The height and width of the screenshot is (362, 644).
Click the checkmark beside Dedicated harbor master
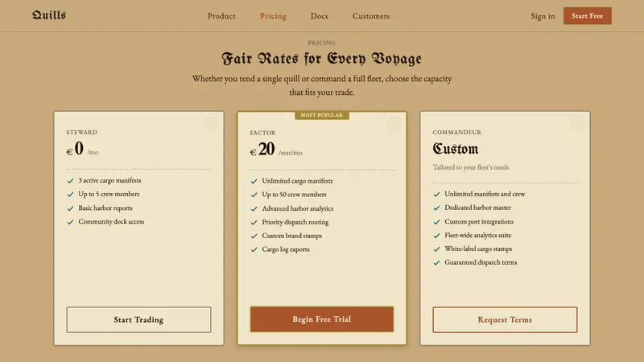436,208
